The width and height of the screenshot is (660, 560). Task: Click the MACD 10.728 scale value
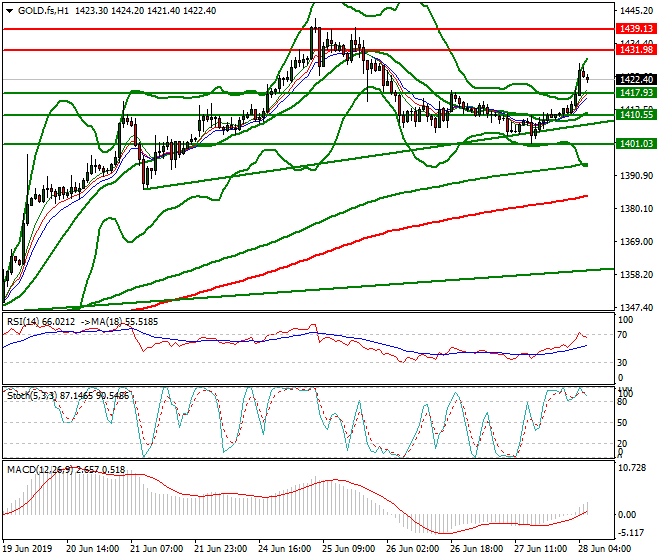pyautogui.click(x=631, y=468)
